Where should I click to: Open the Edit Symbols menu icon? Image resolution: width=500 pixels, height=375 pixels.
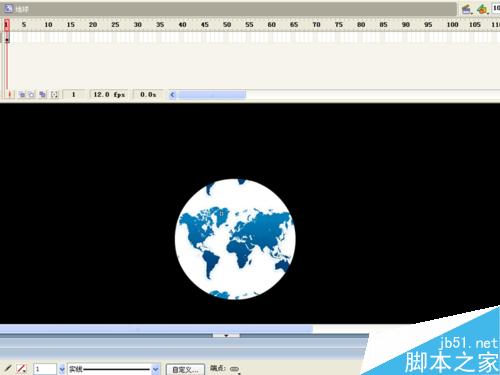tap(482, 9)
